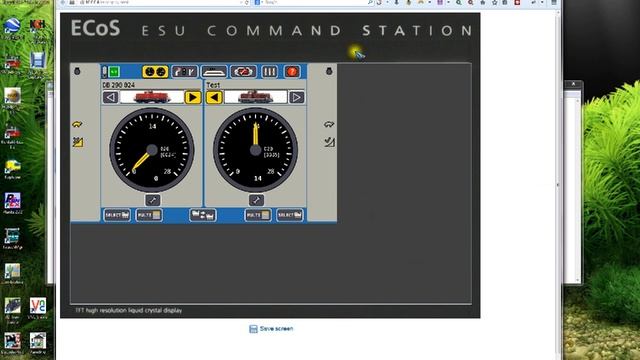Toggle right side headlight function icon
The width and height of the screenshot is (640, 360).
coord(329,71)
